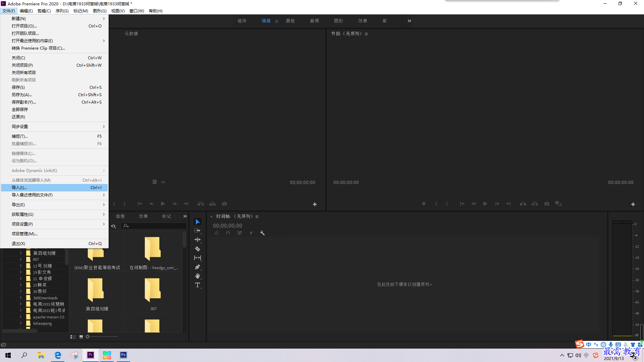Viewport: 644px width, 362px height.
Task: Go to in point in program monitor
Action: pyautogui.click(x=462, y=204)
